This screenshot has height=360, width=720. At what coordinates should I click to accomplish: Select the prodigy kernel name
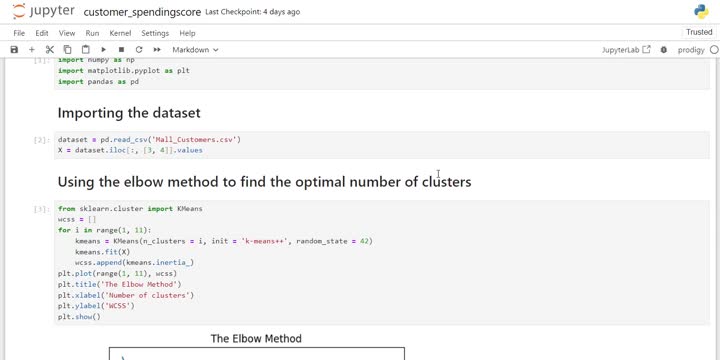coord(691,50)
